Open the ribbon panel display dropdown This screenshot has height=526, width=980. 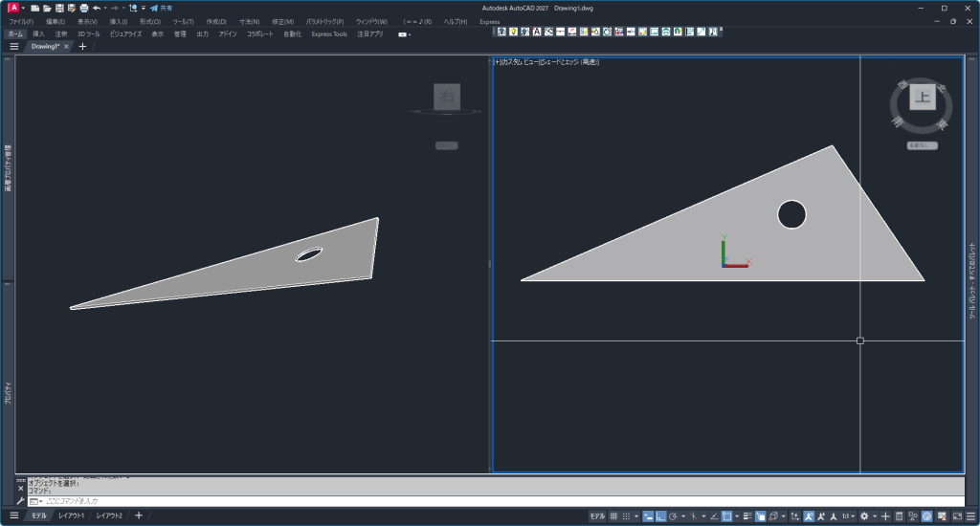[404, 34]
